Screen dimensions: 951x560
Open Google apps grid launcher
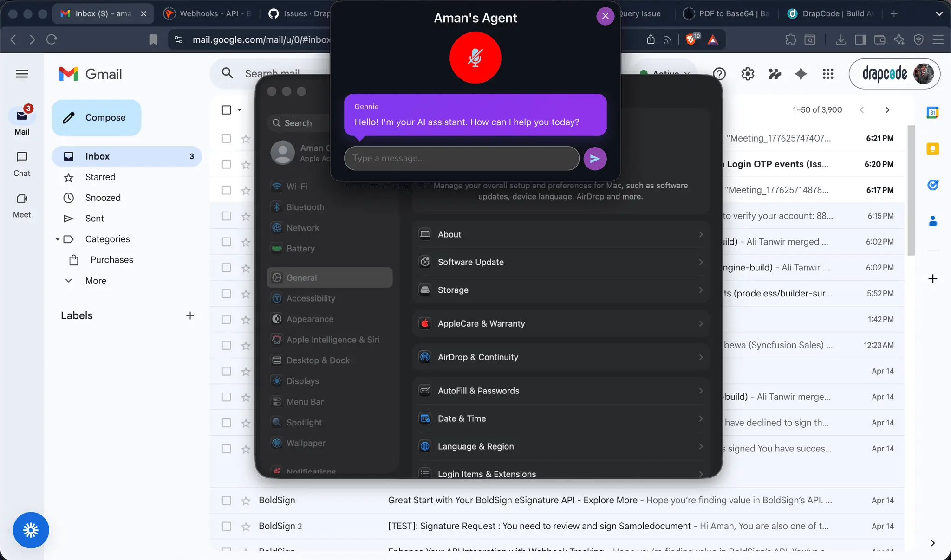click(x=828, y=74)
